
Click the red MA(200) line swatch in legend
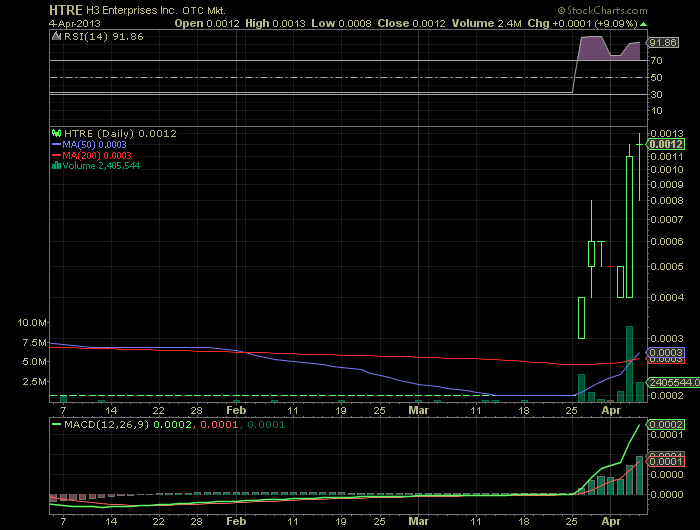tap(57, 155)
